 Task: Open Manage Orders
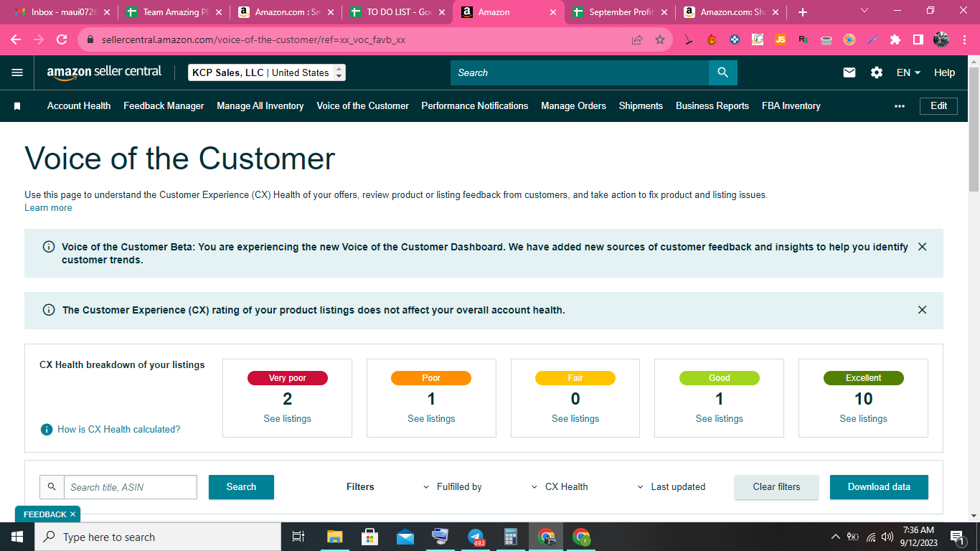tap(574, 106)
